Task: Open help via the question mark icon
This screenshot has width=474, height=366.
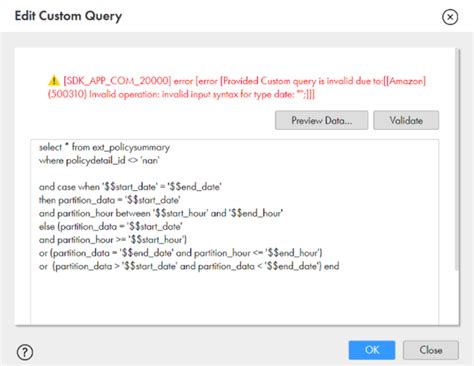Action: 25,352
